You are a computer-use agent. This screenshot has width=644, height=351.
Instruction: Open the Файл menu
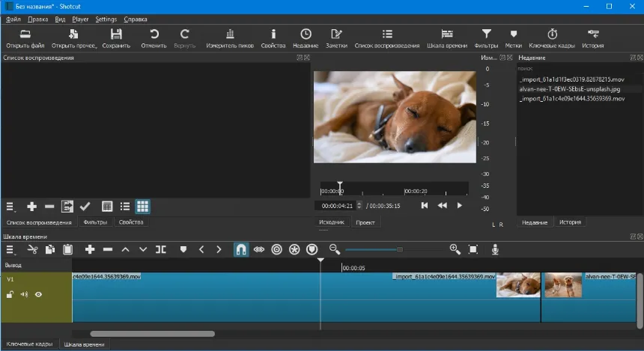[x=13, y=19]
